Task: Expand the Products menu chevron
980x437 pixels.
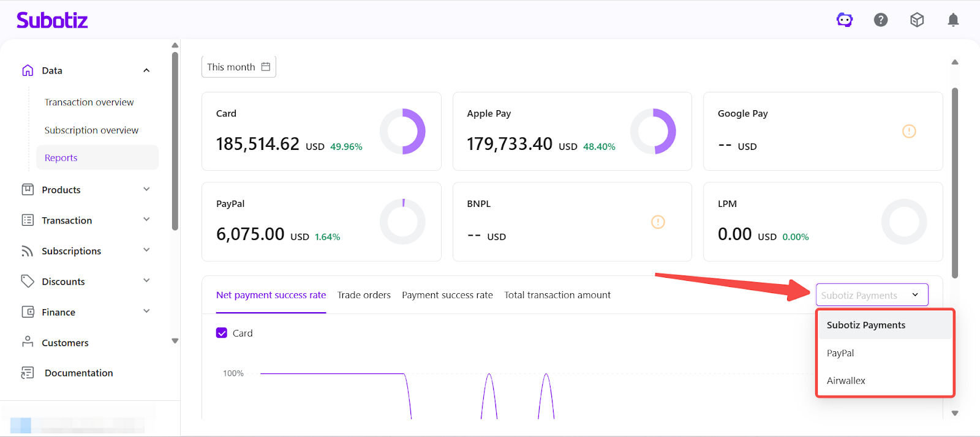Action: 146,189
